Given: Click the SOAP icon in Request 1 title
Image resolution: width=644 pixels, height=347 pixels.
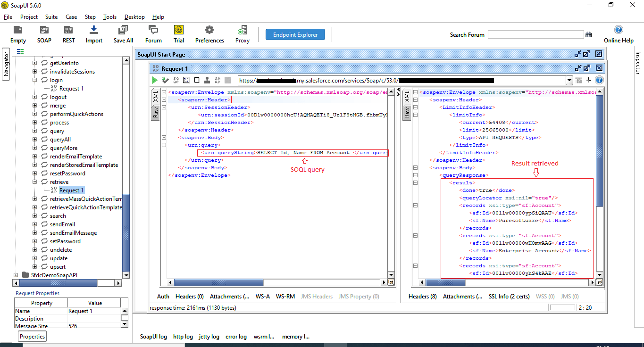Looking at the screenshot, I should [x=155, y=68].
